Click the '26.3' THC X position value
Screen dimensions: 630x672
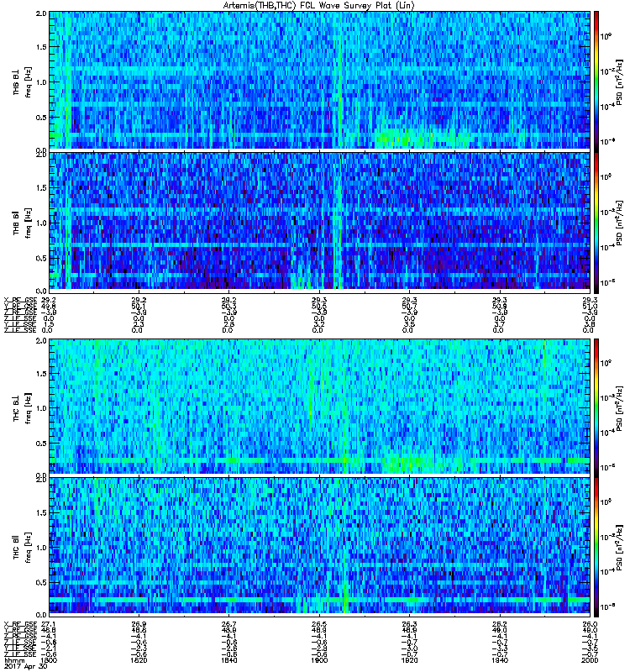point(409,624)
